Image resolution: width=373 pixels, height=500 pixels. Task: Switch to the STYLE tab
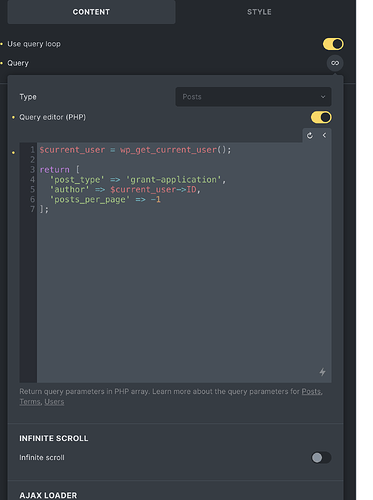click(x=259, y=12)
